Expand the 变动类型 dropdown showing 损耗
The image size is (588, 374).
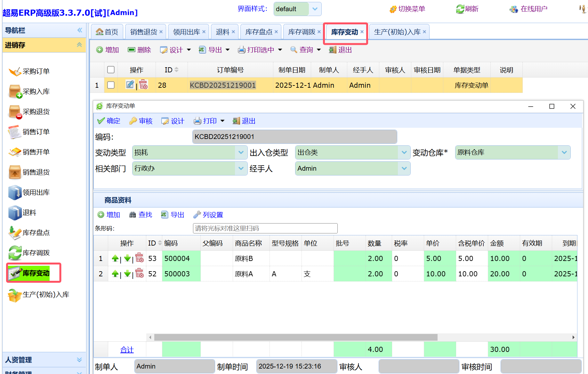point(241,153)
